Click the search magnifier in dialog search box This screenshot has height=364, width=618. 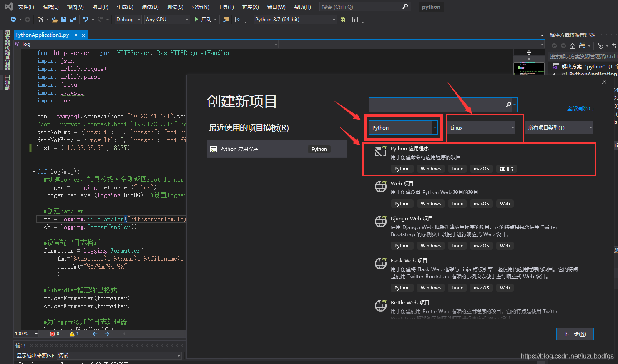click(508, 105)
